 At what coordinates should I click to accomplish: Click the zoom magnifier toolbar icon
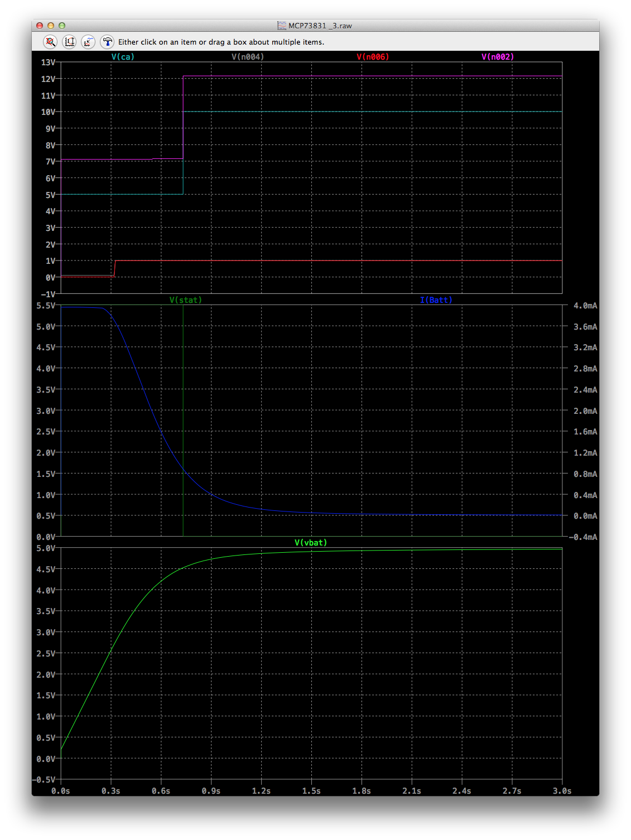pyautogui.click(x=50, y=42)
